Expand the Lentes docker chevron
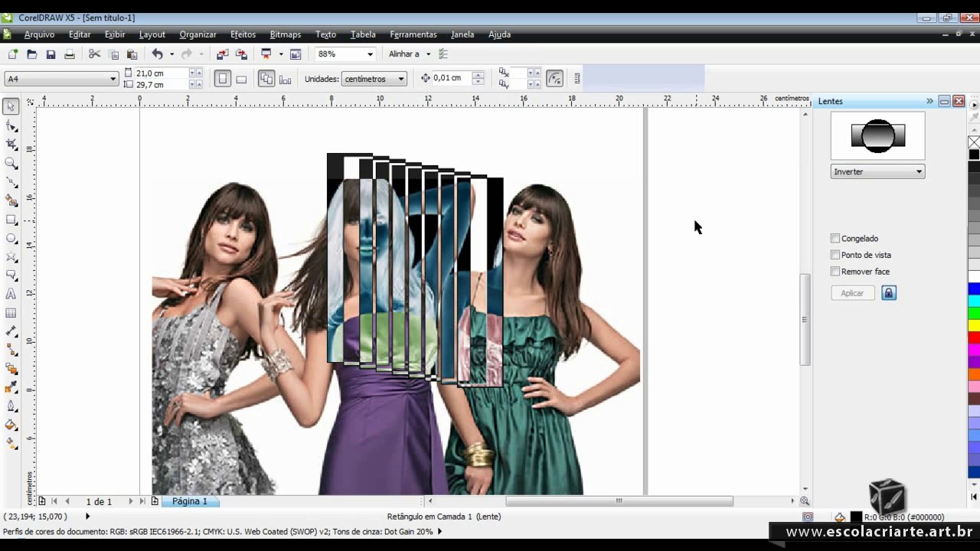Screen dimensions: 980x551 point(929,101)
